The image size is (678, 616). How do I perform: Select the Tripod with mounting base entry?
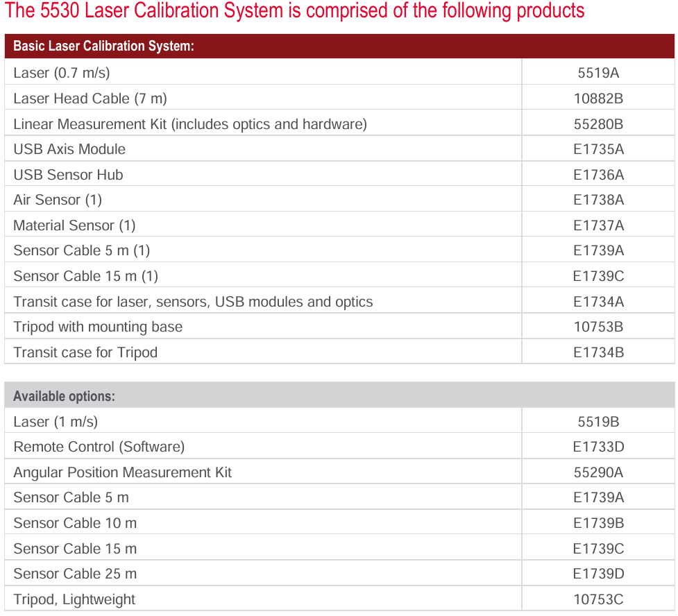(98, 327)
